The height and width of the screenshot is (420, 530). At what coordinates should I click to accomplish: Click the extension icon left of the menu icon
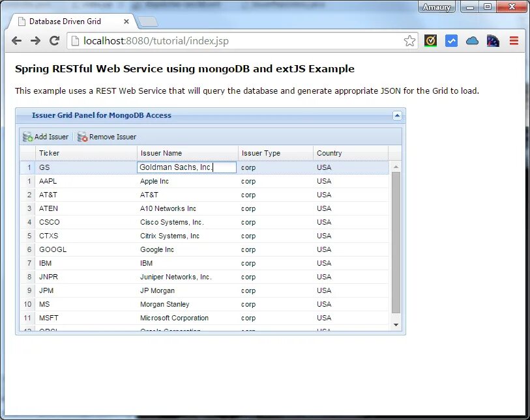tap(493, 41)
